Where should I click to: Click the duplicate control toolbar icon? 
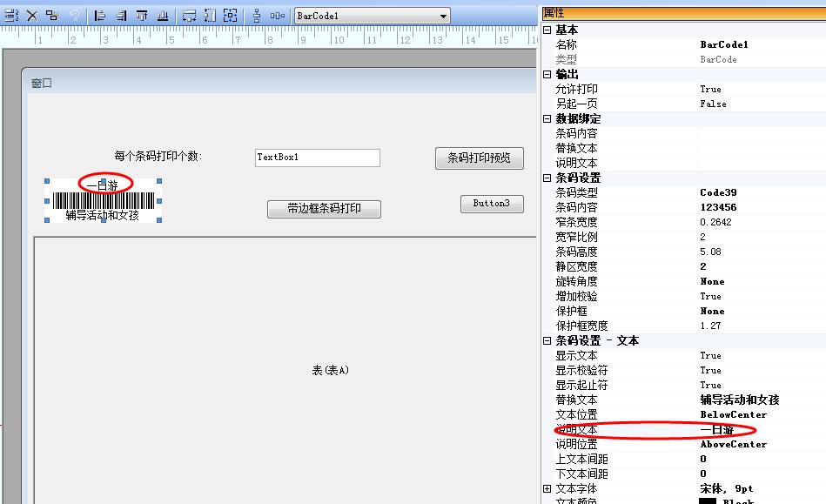(x=51, y=16)
